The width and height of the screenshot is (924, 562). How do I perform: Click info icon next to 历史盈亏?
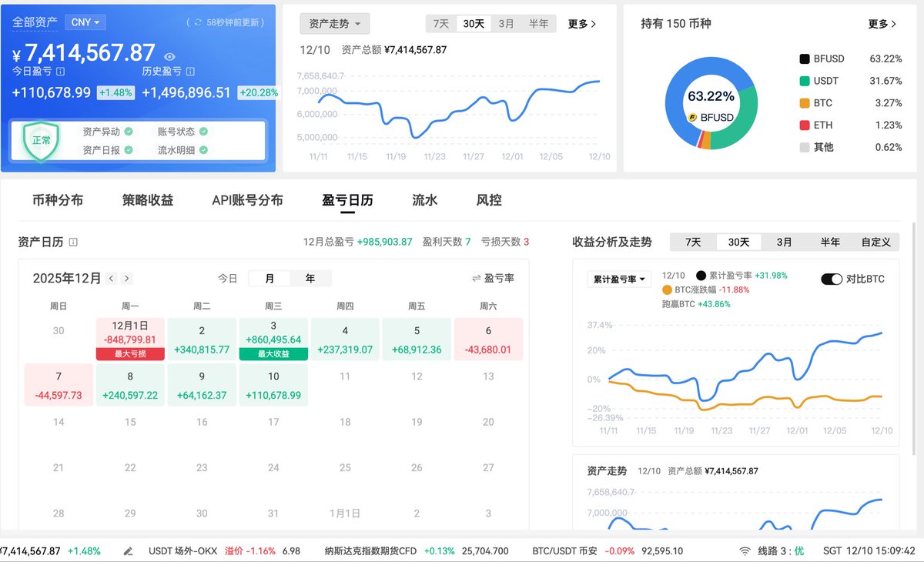click(x=190, y=72)
